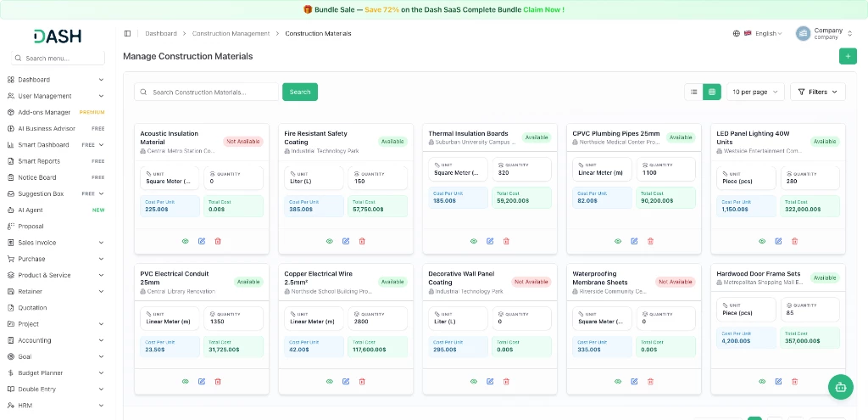Add a new construction material
The image size is (868, 420).
pos(848,57)
